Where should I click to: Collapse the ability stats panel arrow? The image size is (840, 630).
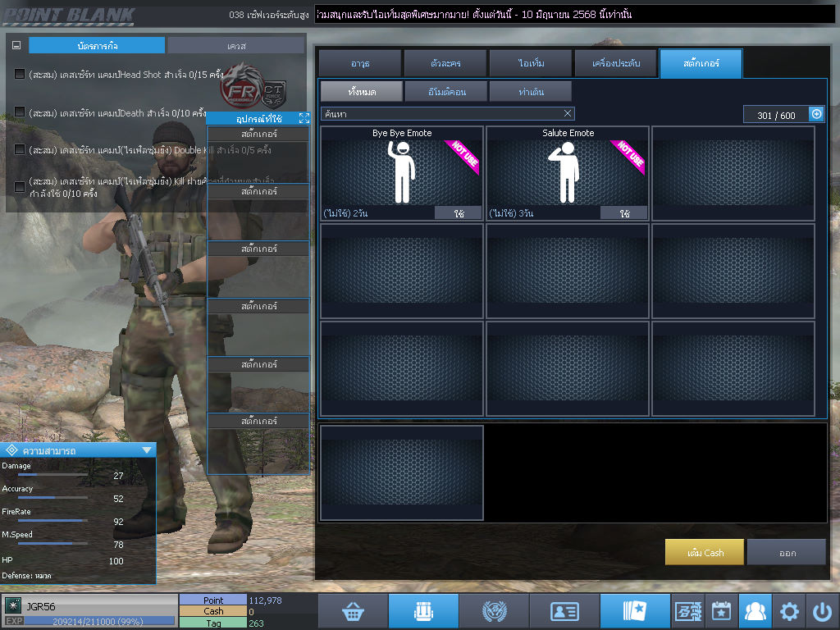click(x=147, y=450)
